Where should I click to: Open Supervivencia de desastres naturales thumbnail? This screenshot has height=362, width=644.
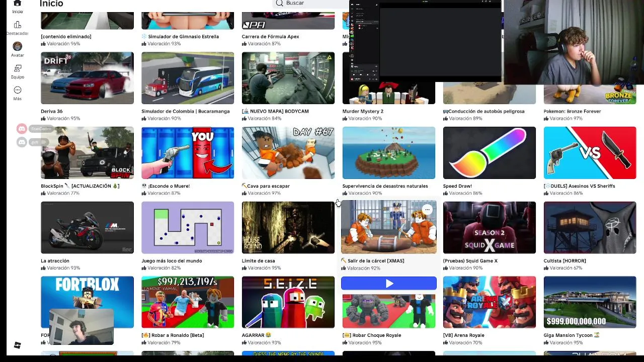click(x=389, y=153)
